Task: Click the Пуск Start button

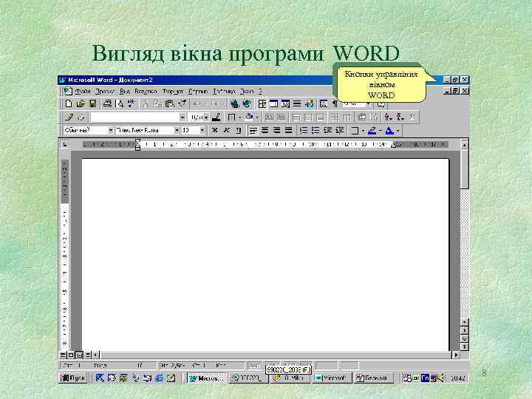Action: click(73, 378)
